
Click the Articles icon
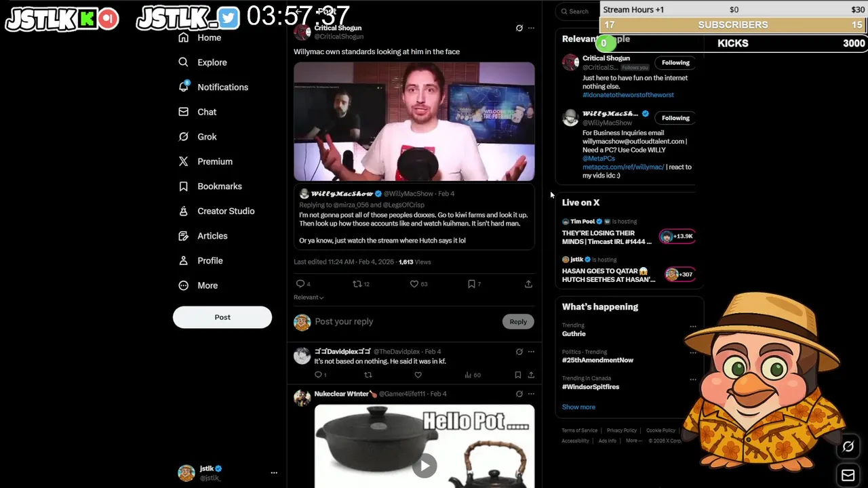(183, 236)
